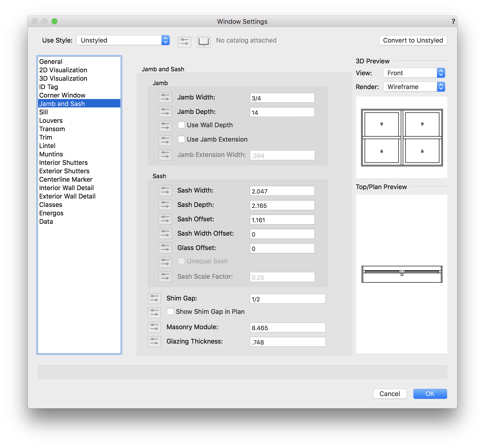Switch to the 3D Visualization pane
Image resolution: width=485 pixels, height=448 pixels.
(63, 78)
